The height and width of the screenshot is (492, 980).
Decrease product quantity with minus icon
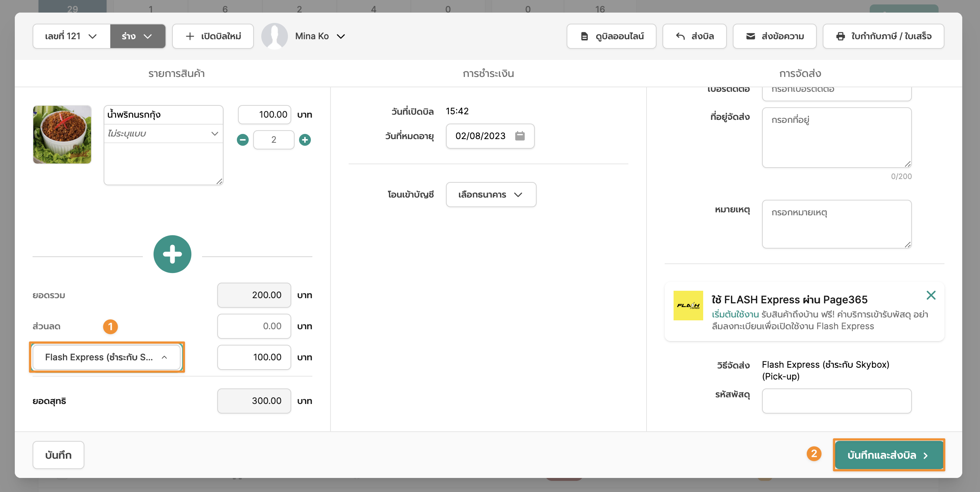pos(243,140)
